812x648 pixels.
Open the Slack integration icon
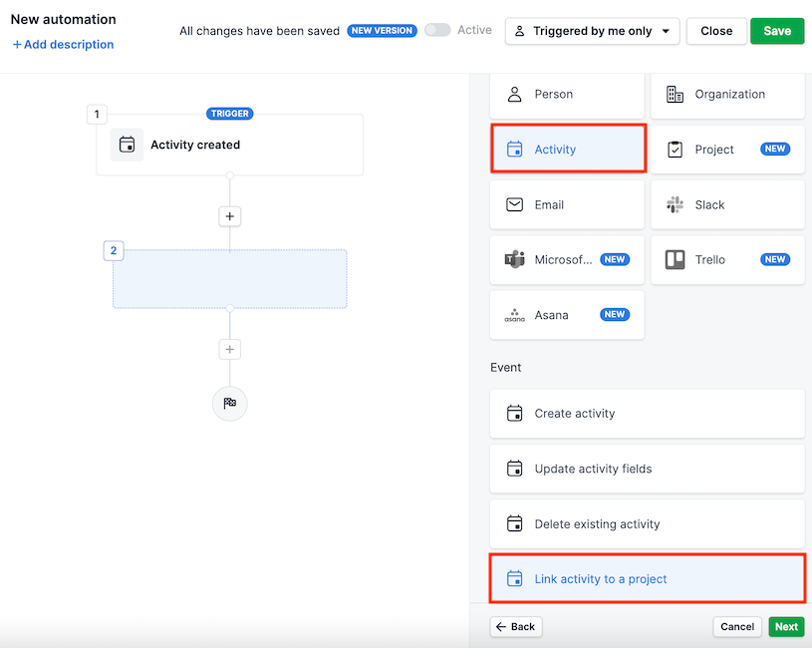point(674,203)
